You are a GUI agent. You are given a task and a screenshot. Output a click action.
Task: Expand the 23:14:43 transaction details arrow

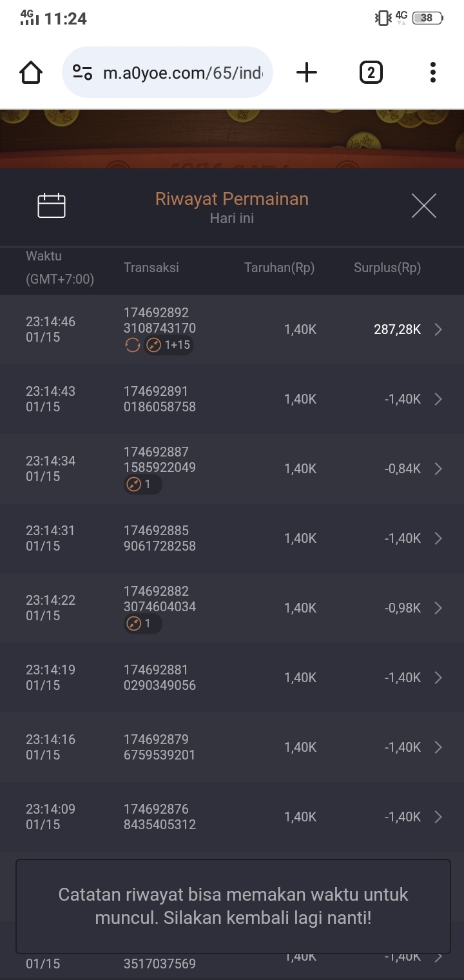pos(438,399)
